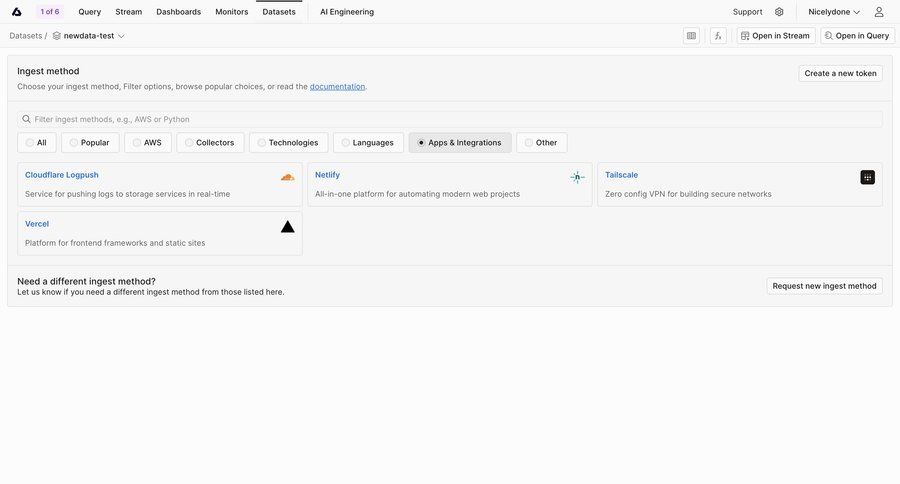The height and width of the screenshot is (484, 900).
Task: Open the Tailscale ingest method link
Action: (x=621, y=175)
